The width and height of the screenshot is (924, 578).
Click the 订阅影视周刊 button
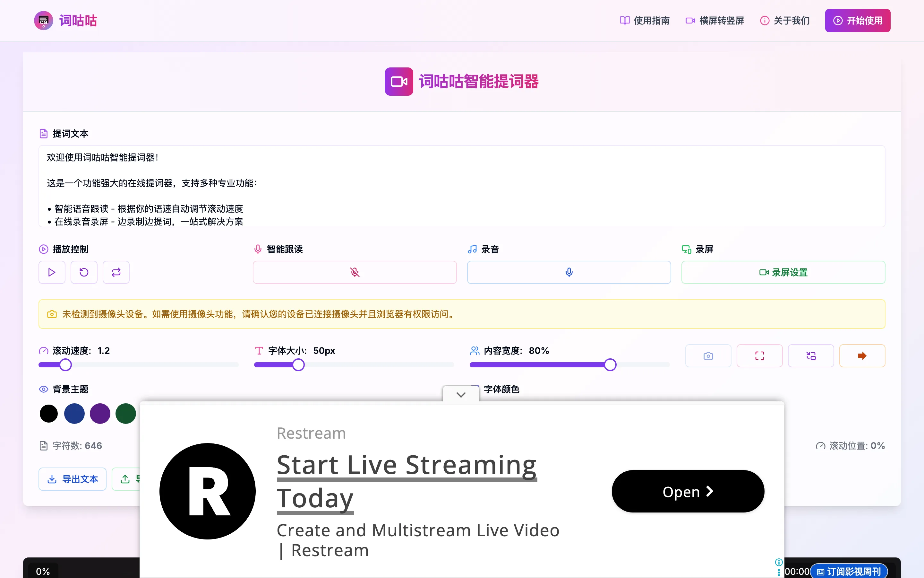[849, 572]
